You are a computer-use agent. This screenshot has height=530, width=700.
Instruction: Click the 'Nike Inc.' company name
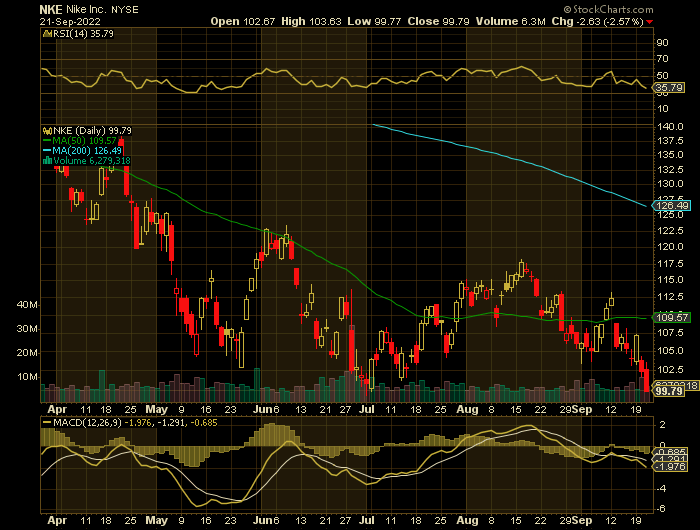click(x=87, y=10)
